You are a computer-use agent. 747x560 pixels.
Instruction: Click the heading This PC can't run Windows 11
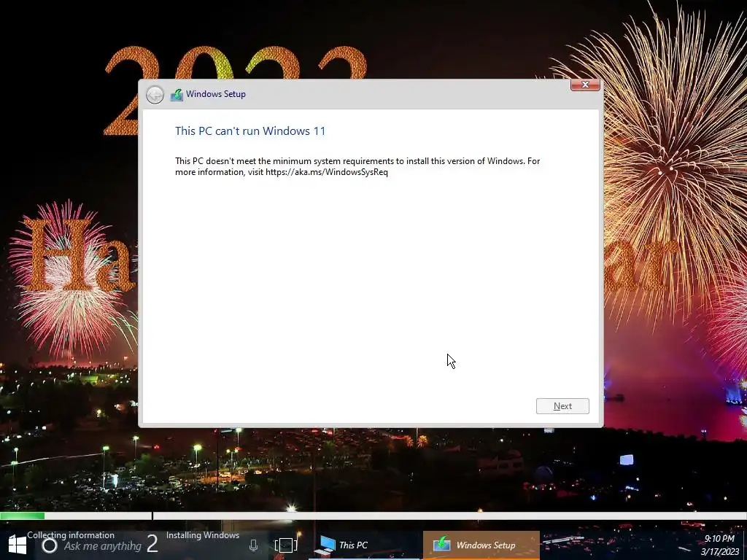[x=250, y=131]
